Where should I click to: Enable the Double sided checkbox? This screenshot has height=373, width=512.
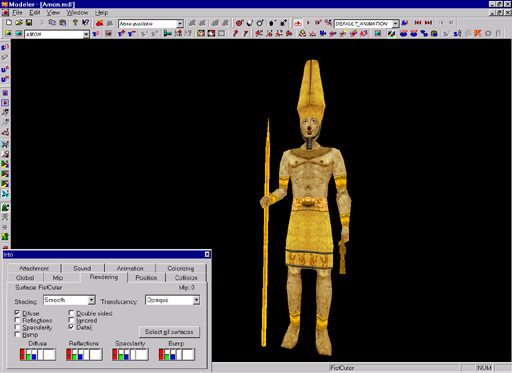click(71, 313)
